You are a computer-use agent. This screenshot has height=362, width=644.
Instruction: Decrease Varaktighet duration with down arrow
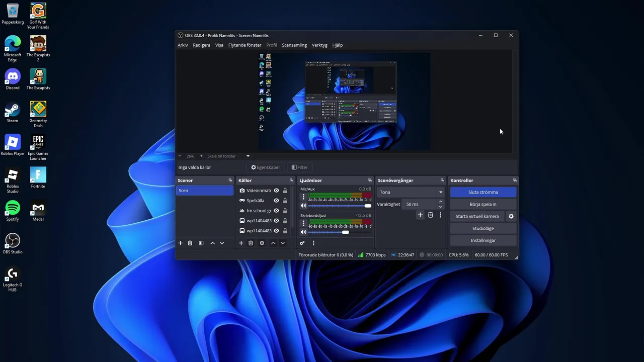click(x=441, y=207)
